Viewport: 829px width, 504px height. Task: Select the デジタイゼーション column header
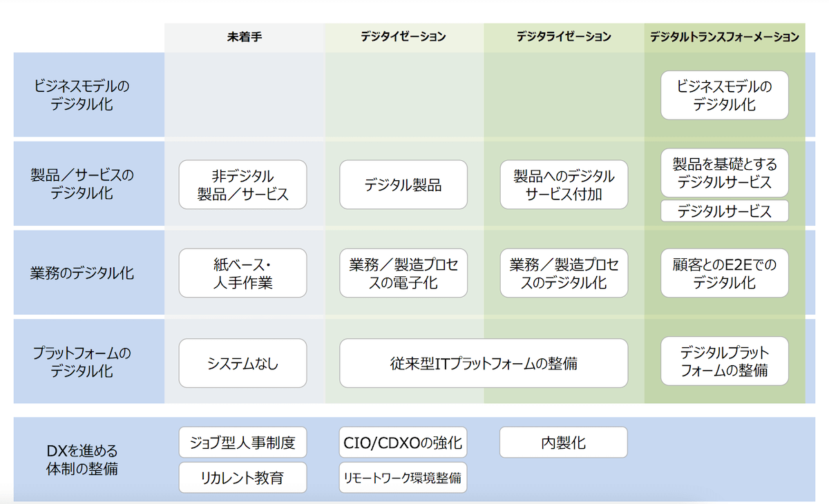pos(403,37)
